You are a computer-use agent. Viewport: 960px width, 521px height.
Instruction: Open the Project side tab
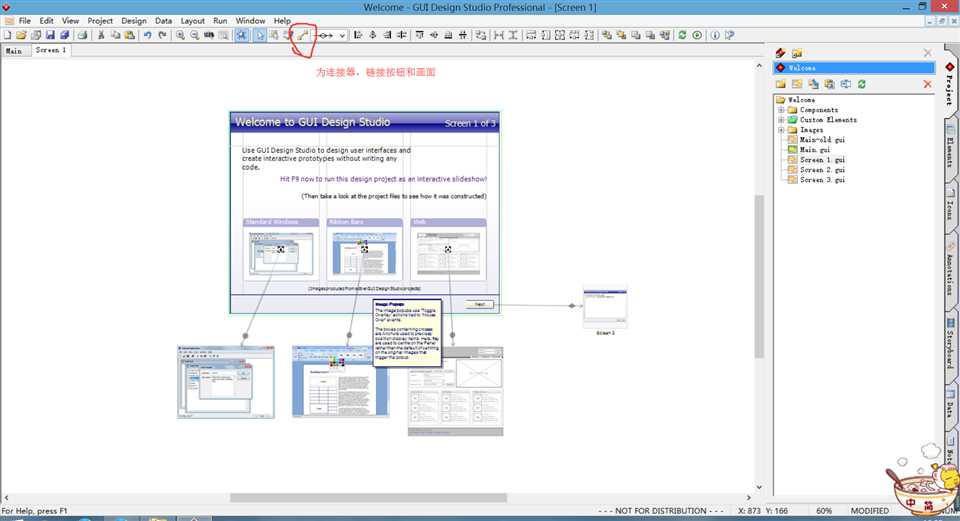(x=950, y=84)
